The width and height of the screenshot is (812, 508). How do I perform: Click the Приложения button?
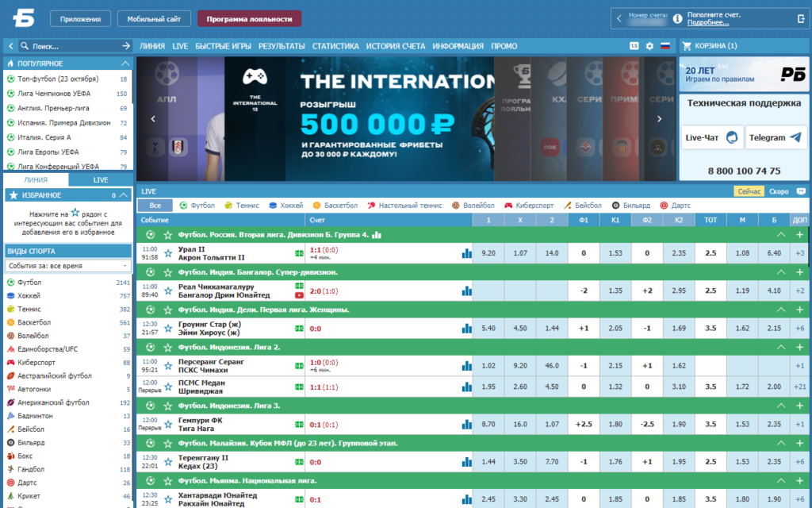tap(80, 19)
